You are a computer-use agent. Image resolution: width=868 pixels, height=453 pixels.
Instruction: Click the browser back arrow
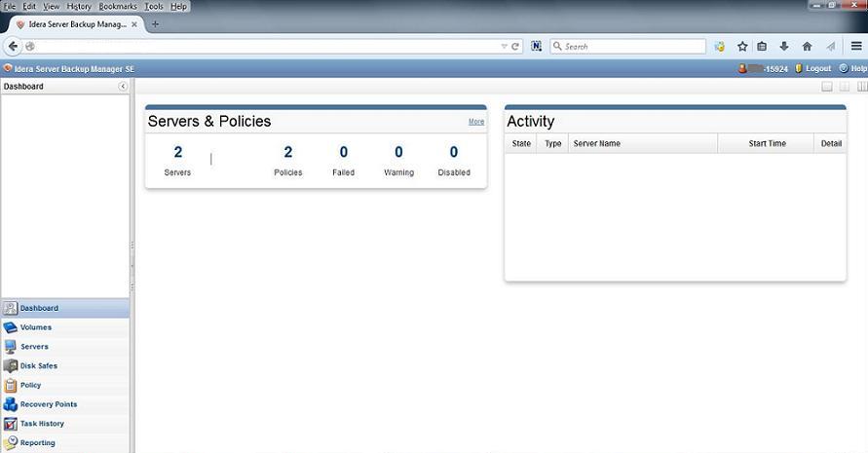click(x=14, y=47)
